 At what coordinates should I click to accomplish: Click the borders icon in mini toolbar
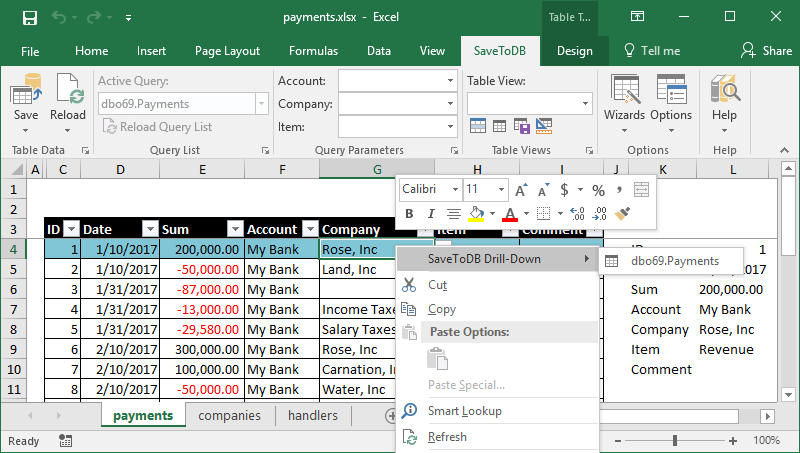pos(544,214)
